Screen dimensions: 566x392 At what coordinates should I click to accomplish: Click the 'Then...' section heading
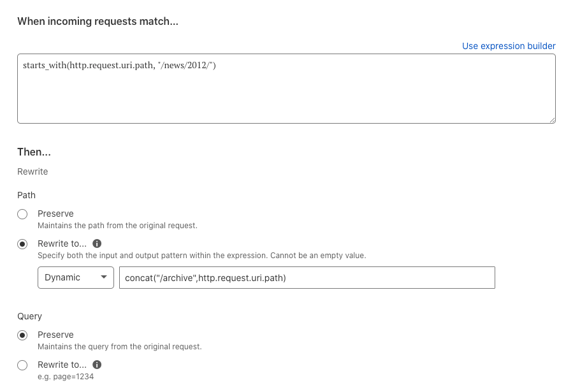point(34,152)
